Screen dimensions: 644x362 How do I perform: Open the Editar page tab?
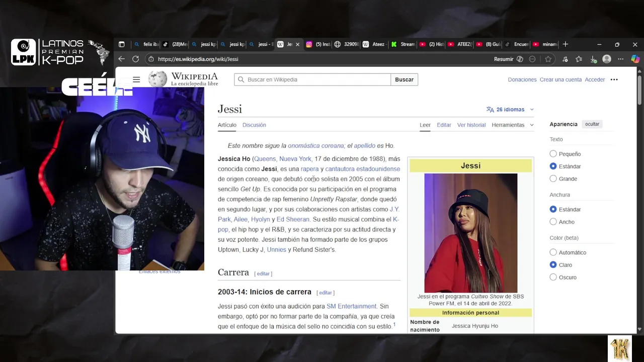click(x=444, y=125)
